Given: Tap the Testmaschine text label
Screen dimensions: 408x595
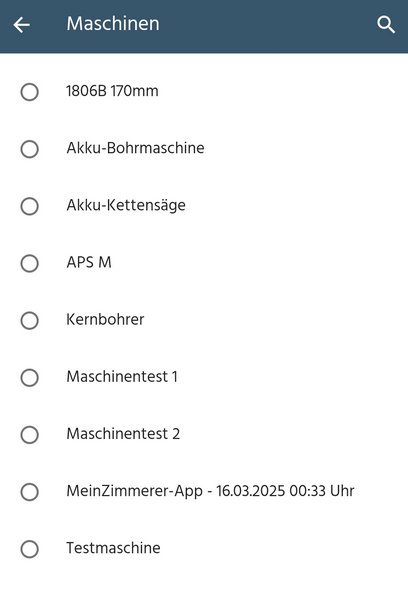Looking at the screenshot, I should click(x=113, y=548).
